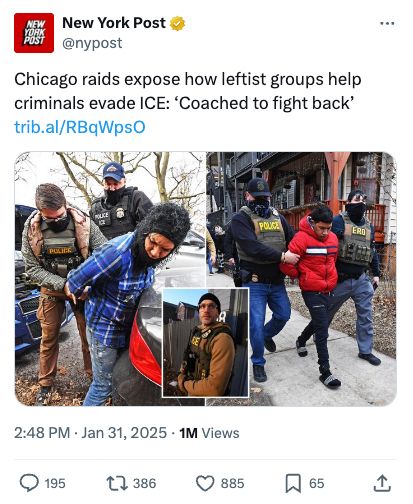The image size is (413, 504).
Task: View right photo of red-jacket arrest
Action: 302,279
